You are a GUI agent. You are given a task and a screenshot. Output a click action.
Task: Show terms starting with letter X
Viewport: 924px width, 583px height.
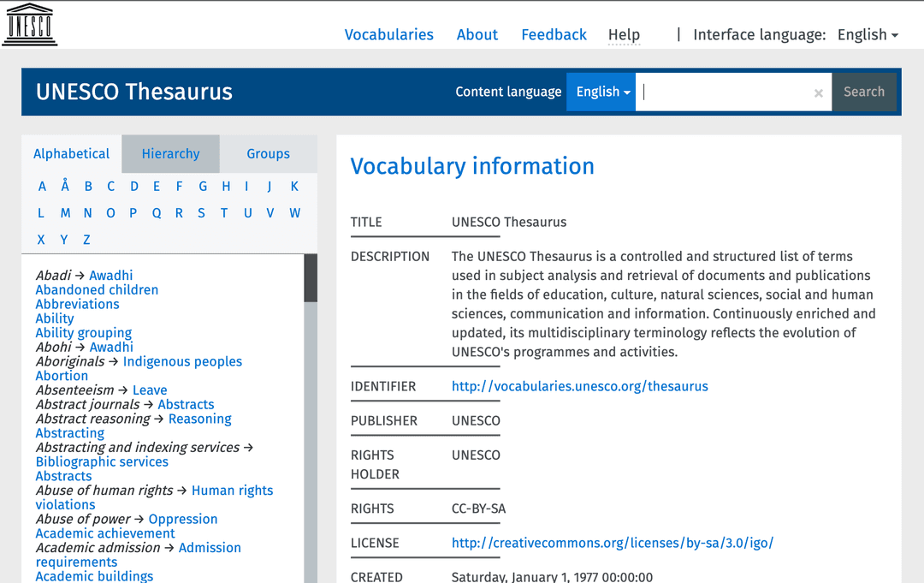(41, 240)
